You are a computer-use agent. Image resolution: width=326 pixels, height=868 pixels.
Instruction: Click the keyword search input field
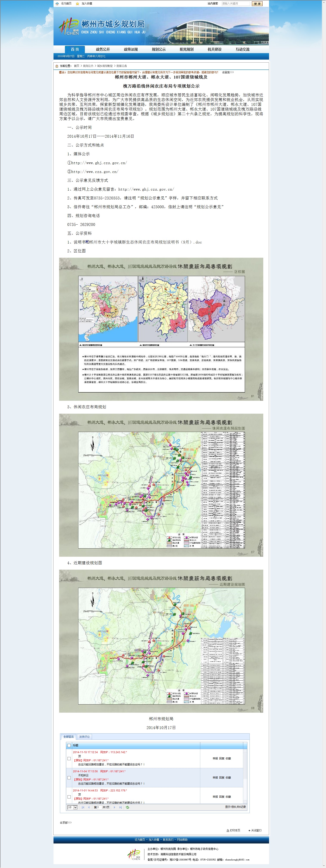click(x=236, y=4)
